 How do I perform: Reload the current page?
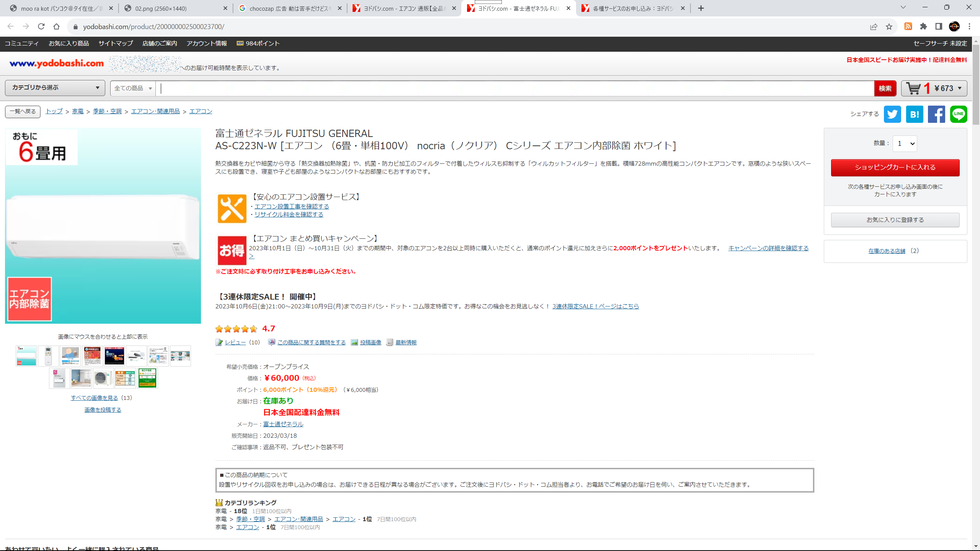click(41, 26)
